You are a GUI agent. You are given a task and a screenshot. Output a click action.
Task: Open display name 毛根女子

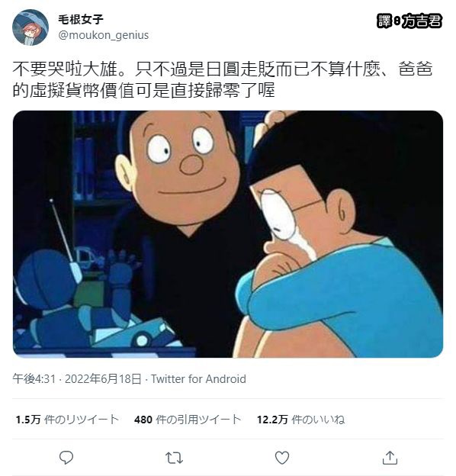pos(81,19)
